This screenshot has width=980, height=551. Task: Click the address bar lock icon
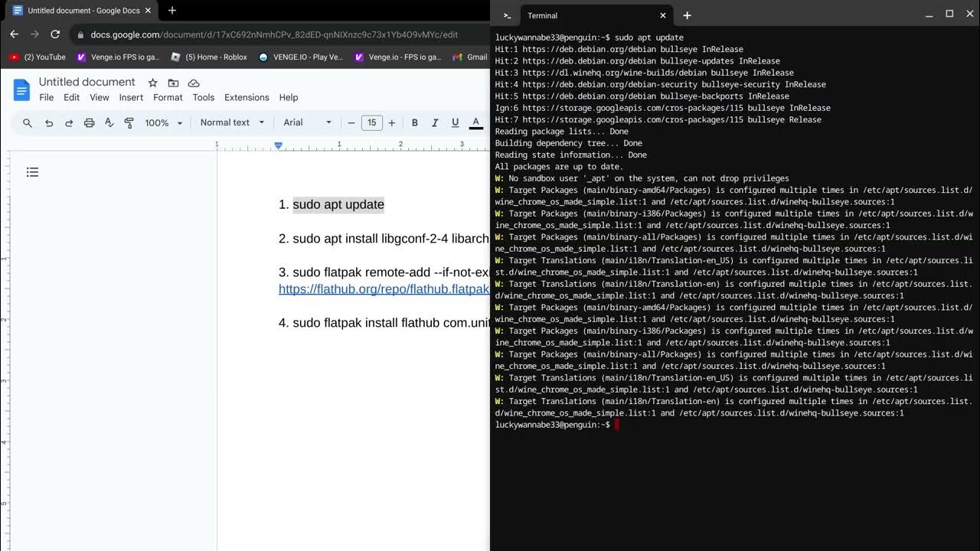coord(80,34)
